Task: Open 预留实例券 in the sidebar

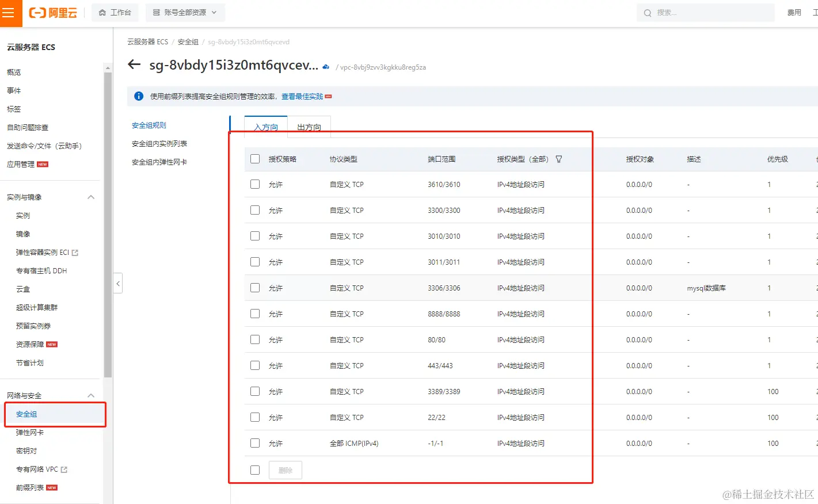Action: pos(33,326)
